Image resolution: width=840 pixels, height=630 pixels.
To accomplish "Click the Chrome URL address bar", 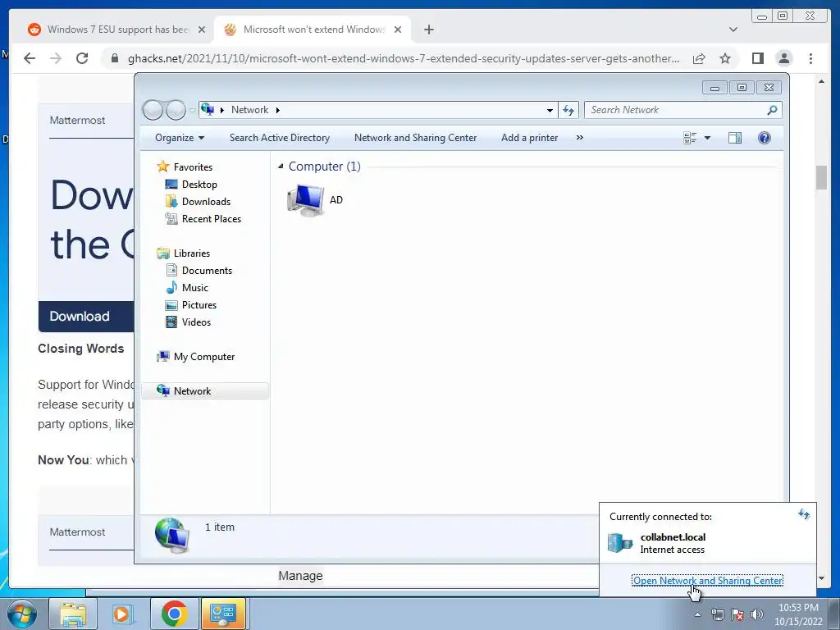I will (x=403, y=58).
